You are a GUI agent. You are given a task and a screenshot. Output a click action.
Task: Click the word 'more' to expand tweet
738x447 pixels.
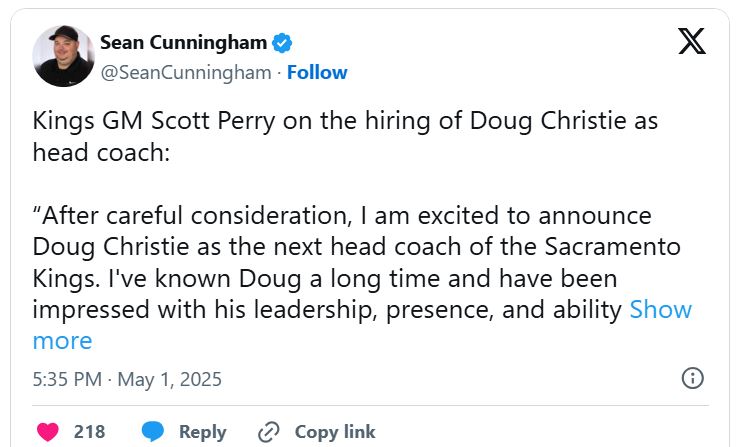pyautogui.click(x=62, y=340)
